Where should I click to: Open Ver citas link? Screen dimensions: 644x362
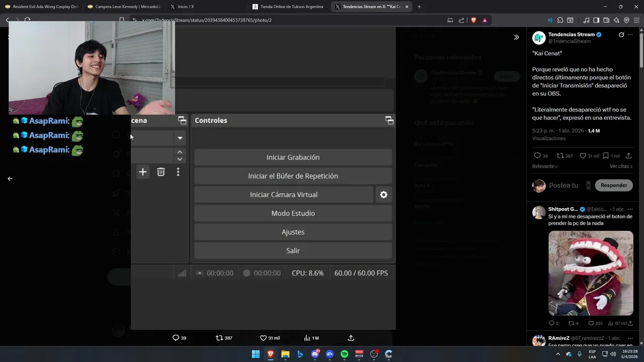pyautogui.click(x=621, y=166)
